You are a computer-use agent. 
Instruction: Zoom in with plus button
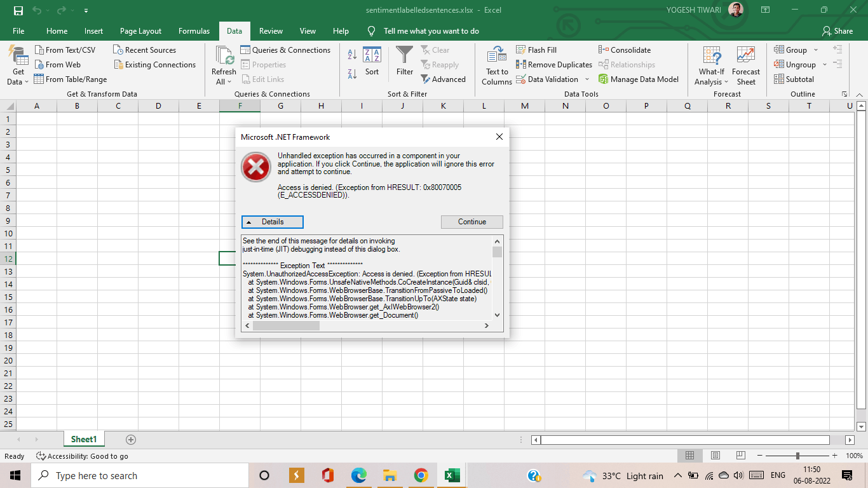coord(836,456)
